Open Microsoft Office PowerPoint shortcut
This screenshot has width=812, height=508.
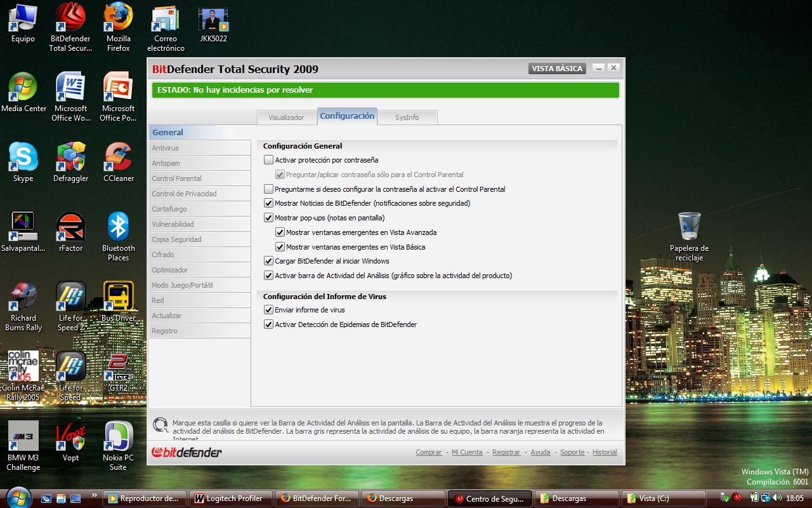[x=118, y=97]
